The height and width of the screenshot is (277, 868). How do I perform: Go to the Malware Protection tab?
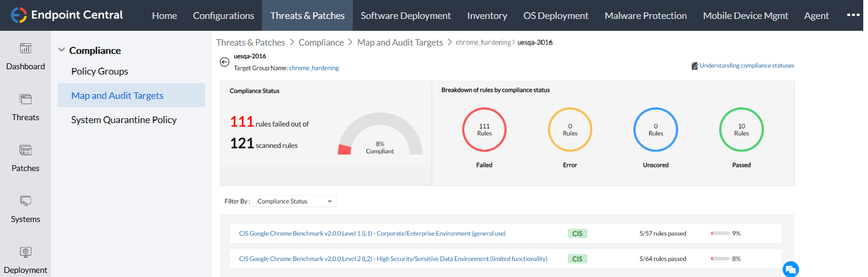coord(645,15)
